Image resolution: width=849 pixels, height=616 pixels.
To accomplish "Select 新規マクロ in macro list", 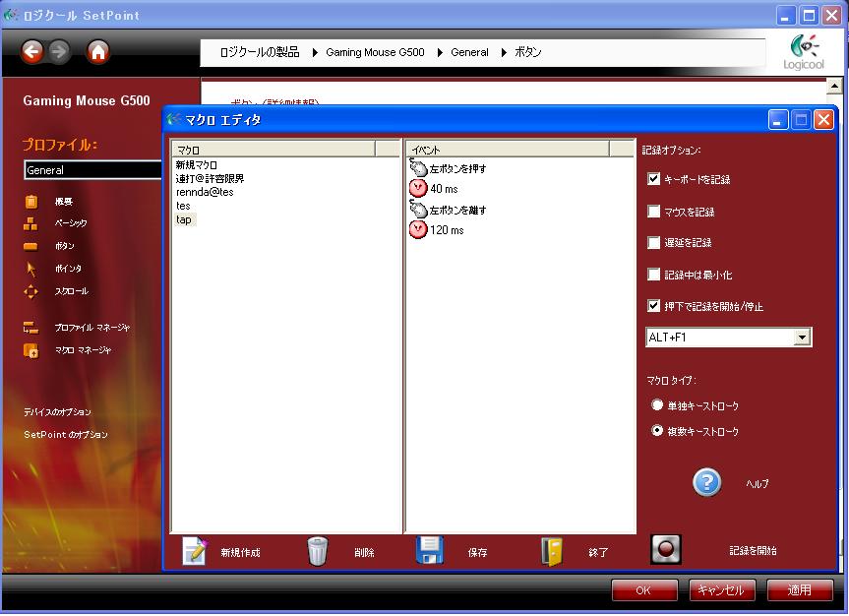I will (x=197, y=164).
